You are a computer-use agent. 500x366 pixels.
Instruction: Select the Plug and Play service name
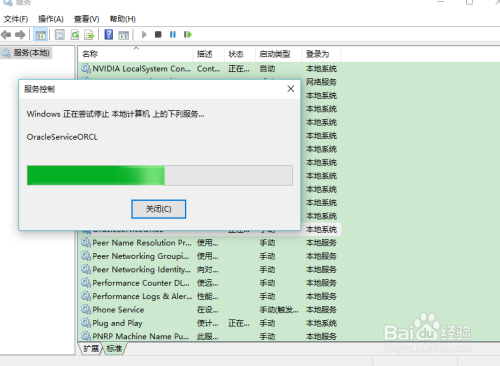click(117, 323)
